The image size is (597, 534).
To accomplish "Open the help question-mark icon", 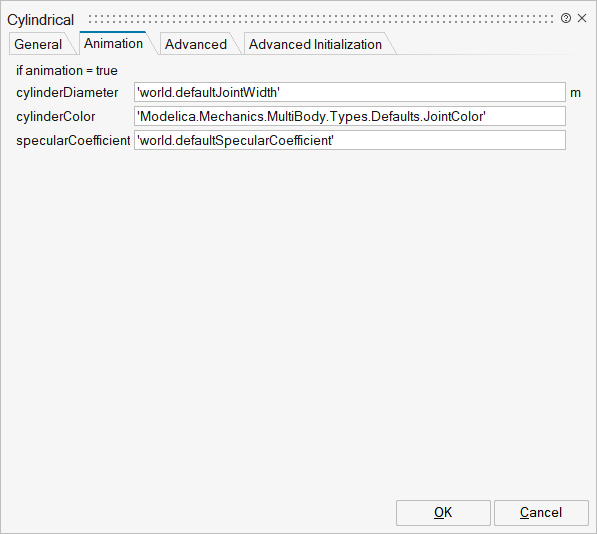I will 566,18.
